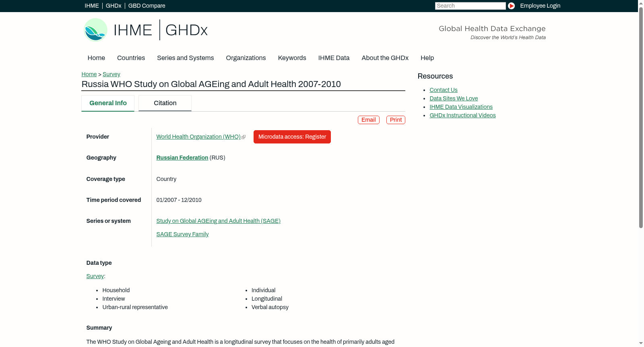Click the Print button
This screenshot has width=644, height=347.
(x=396, y=120)
